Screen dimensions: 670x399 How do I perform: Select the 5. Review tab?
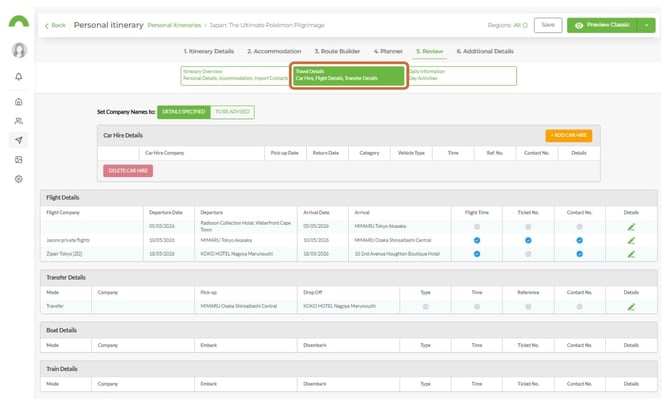(430, 51)
